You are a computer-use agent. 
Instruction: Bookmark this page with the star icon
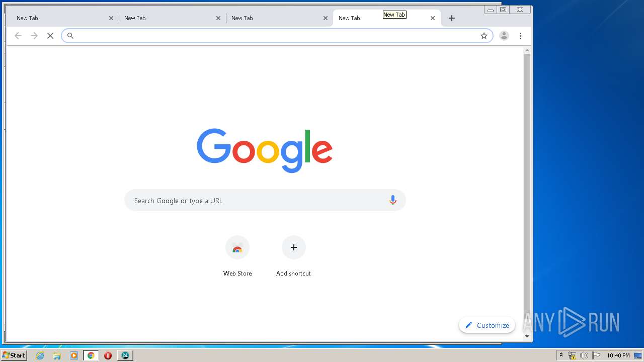[484, 36]
